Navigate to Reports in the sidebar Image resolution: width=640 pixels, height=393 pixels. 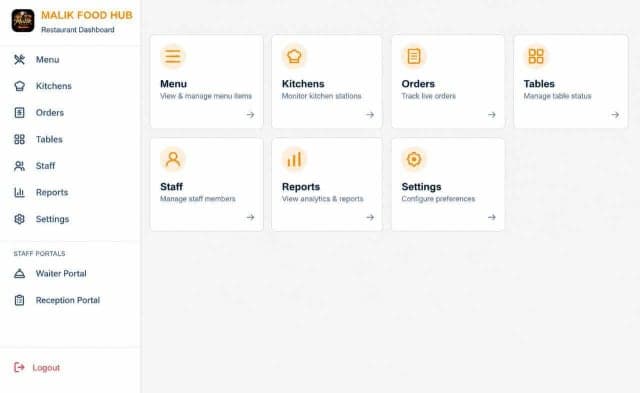(x=52, y=192)
